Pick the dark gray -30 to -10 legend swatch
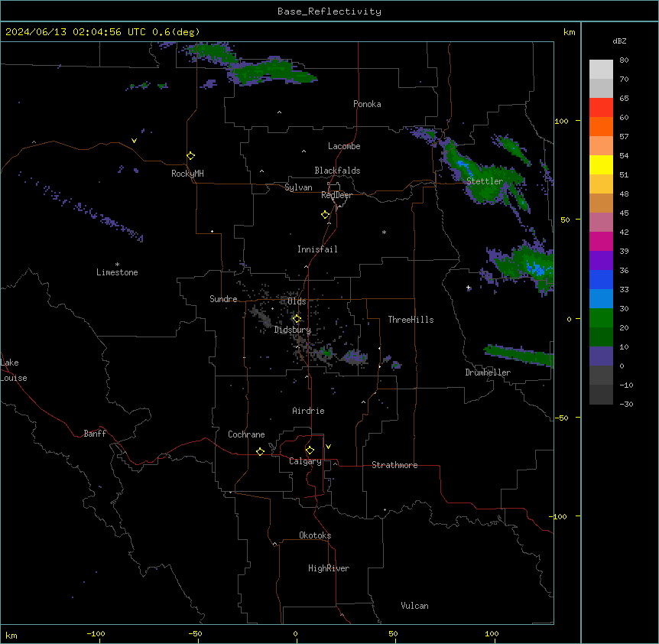Viewport: 659px width, 644px height. 601,395
